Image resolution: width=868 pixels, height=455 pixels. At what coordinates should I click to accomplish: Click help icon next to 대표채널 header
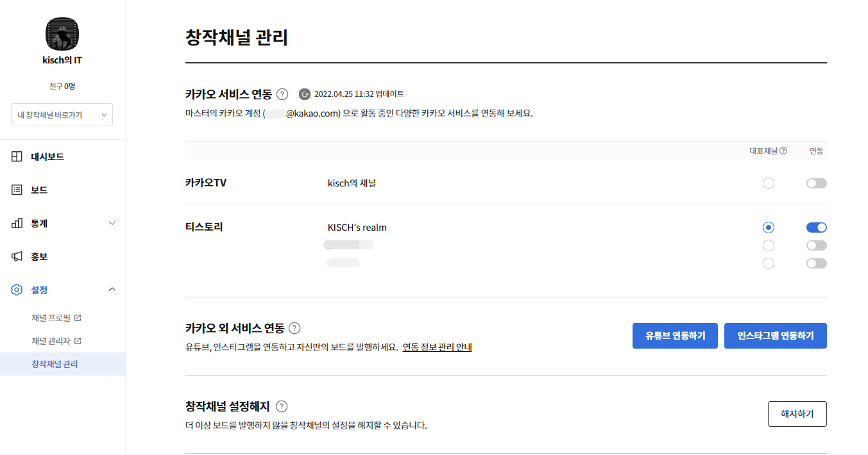[x=783, y=151]
